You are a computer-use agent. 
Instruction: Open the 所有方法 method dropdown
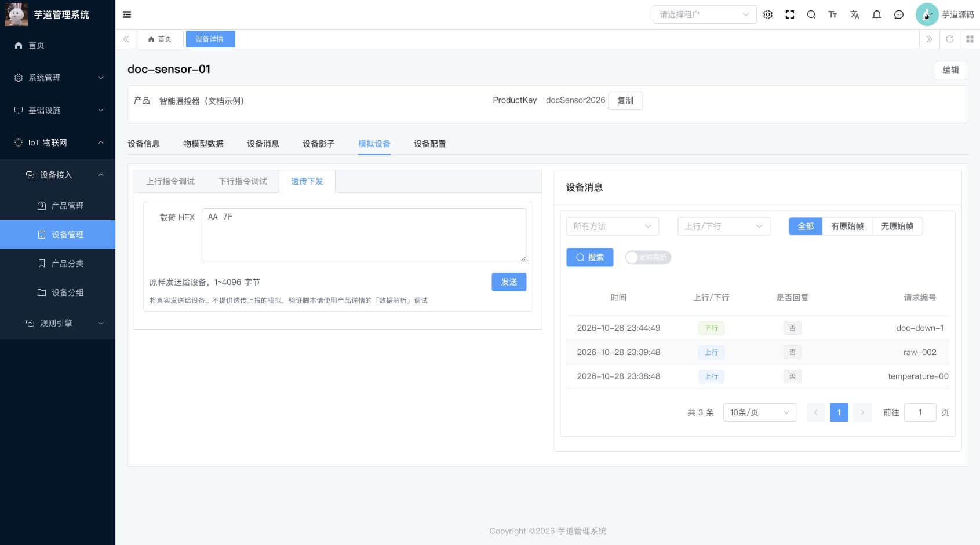(x=613, y=226)
